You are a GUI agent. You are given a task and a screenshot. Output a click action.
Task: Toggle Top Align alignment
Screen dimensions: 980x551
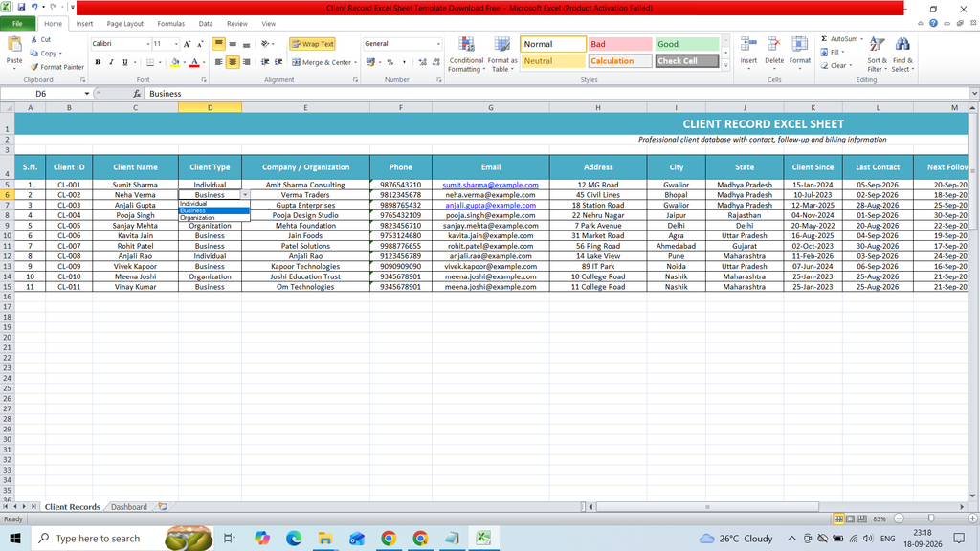pos(219,44)
